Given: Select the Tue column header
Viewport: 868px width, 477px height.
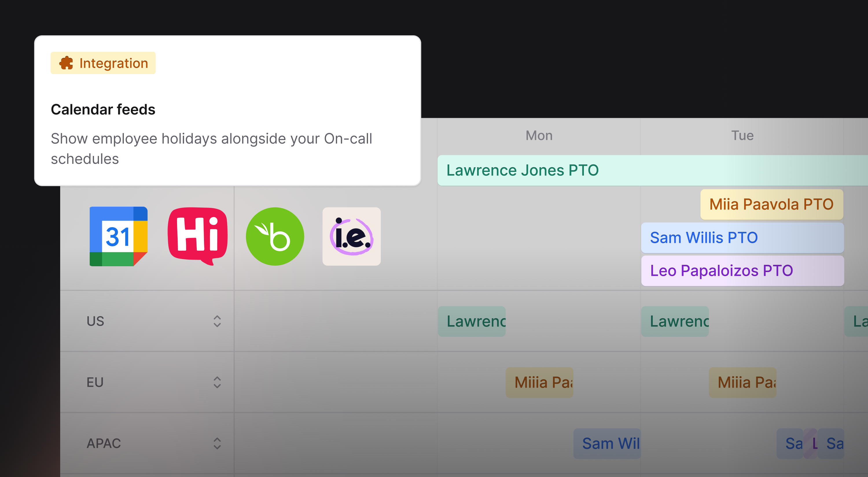Looking at the screenshot, I should pos(742,135).
